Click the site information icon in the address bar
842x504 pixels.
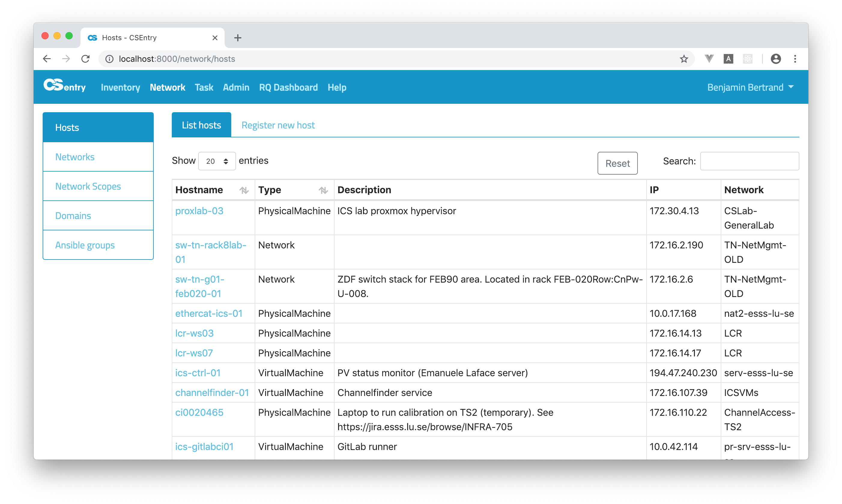[110, 59]
